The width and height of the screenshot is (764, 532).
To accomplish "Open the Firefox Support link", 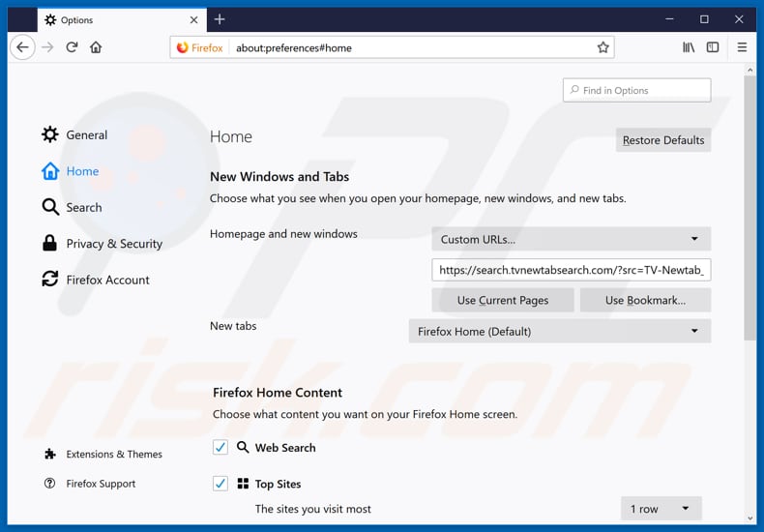I will coord(101,484).
